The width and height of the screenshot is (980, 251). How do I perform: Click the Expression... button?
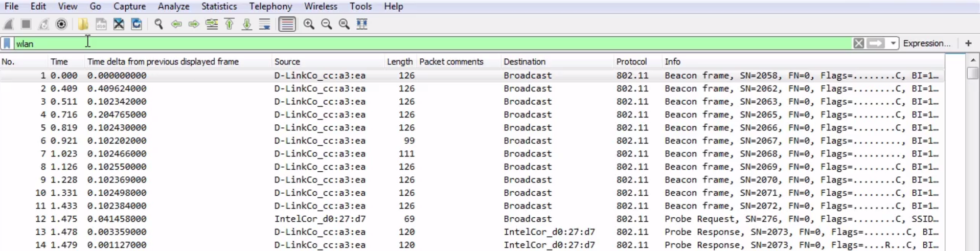pyautogui.click(x=927, y=43)
